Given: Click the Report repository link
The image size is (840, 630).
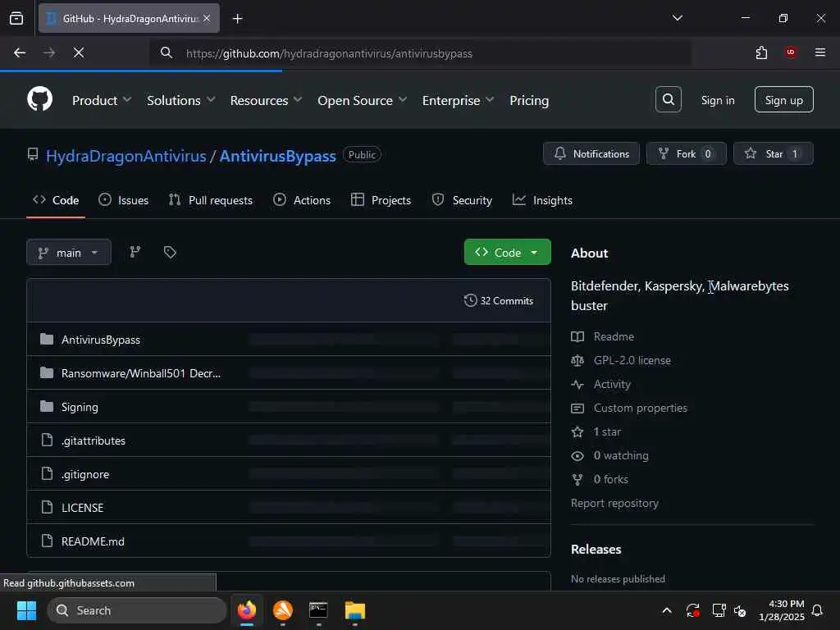Looking at the screenshot, I should pos(614,503).
